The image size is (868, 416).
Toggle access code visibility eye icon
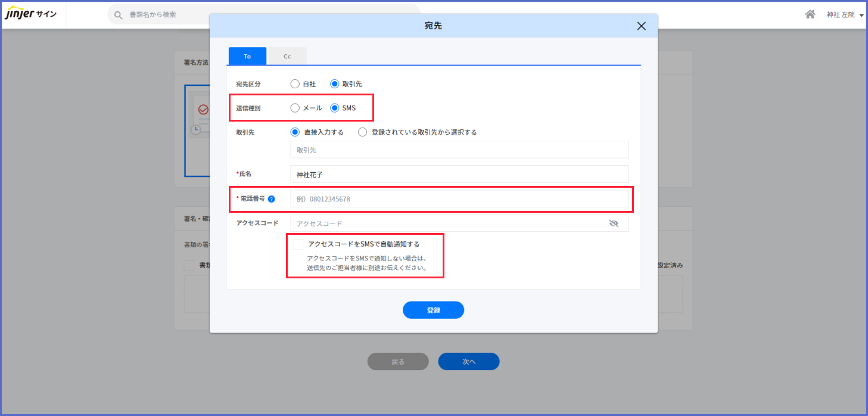[614, 223]
